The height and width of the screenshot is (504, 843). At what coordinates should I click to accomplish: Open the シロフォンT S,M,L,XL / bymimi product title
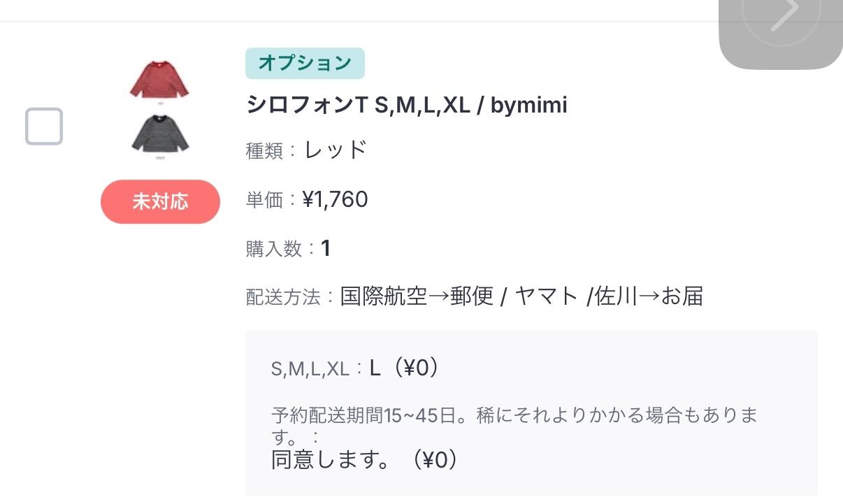coord(406,105)
